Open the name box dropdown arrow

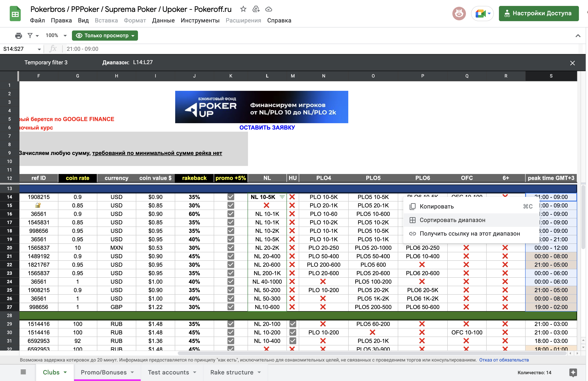click(39, 49)
